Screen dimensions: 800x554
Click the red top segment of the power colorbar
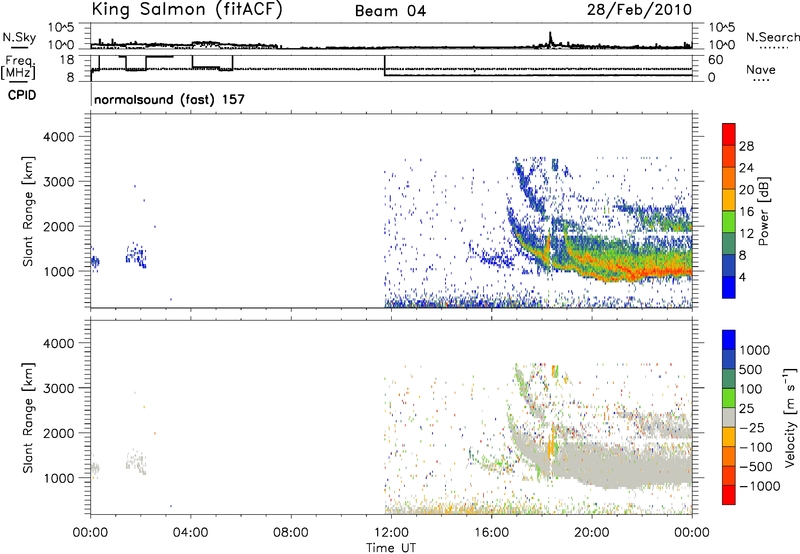point(729,134)
